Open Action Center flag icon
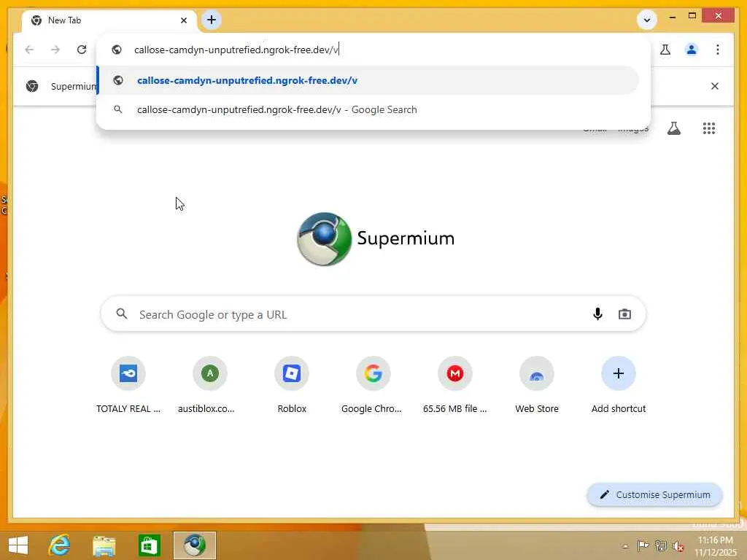Viewport: 747px width, 560px height. 643,545
